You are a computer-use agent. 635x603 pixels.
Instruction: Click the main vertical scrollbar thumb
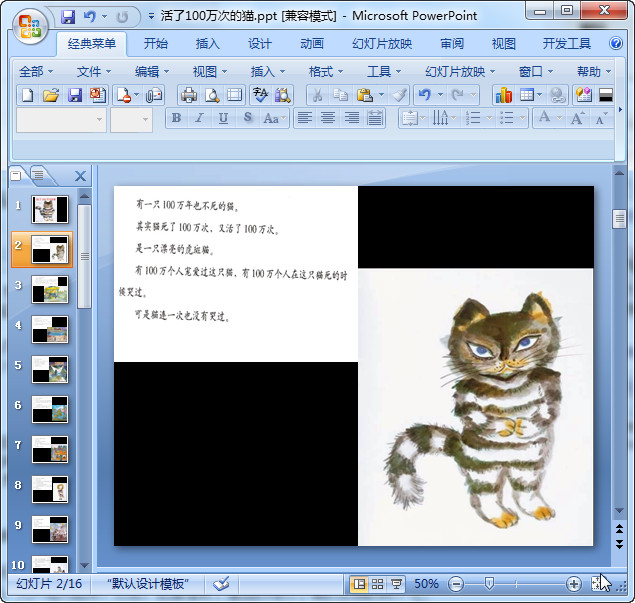[x=619, y=219]
